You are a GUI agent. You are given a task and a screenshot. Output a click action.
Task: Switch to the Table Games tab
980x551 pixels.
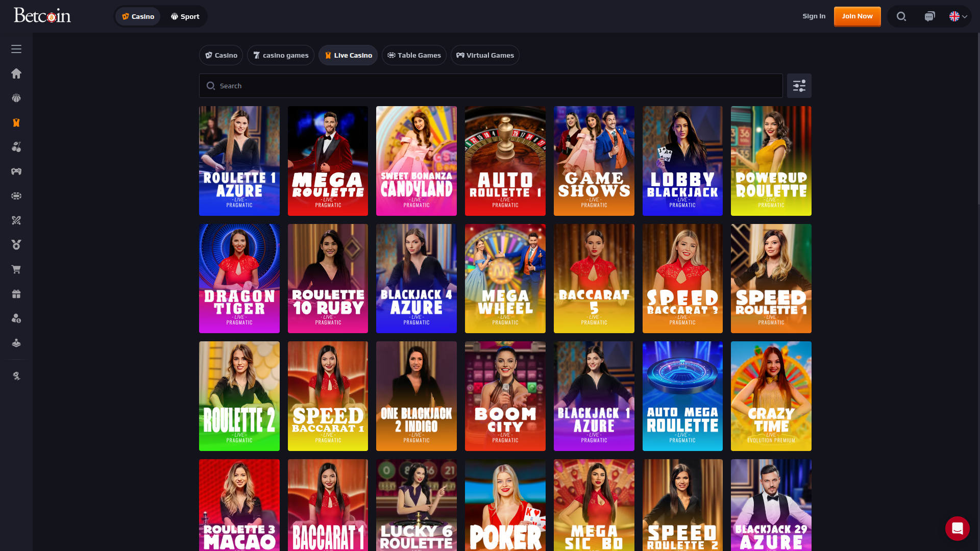(413, 55)
